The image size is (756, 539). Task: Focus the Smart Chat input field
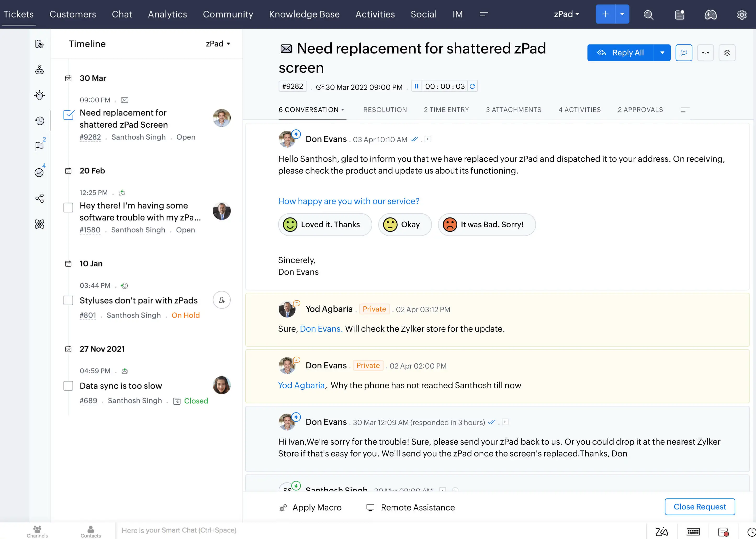click(x=380, y=531)
